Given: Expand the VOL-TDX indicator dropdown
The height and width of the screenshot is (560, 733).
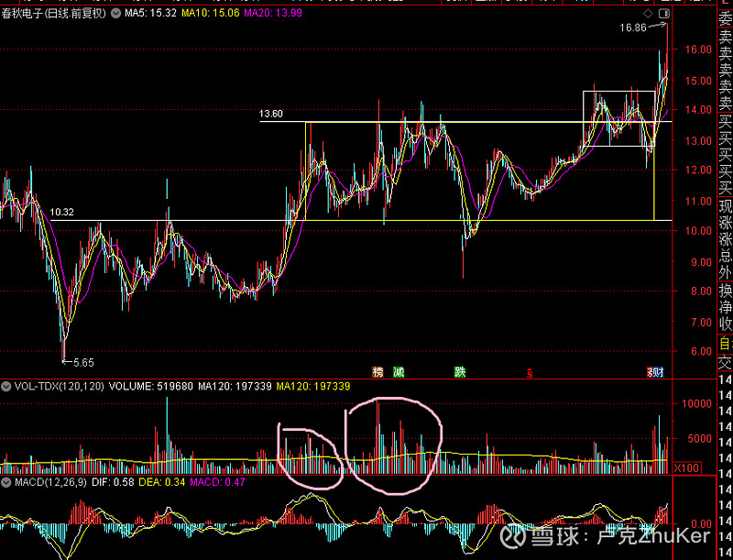Looking at the screenshot, I should [6, 387].
